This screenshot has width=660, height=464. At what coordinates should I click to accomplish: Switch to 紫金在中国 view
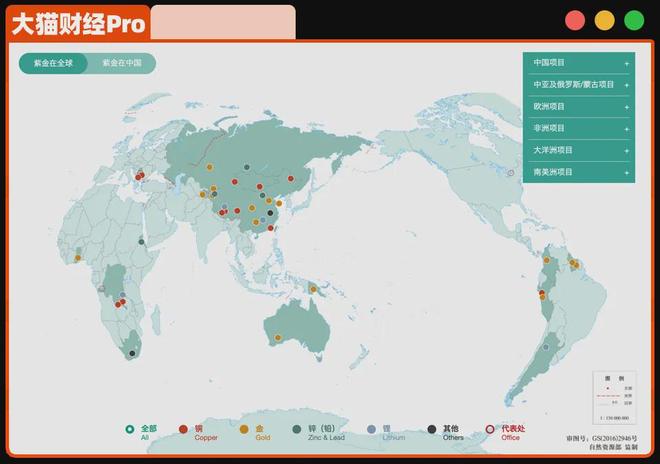122,63
